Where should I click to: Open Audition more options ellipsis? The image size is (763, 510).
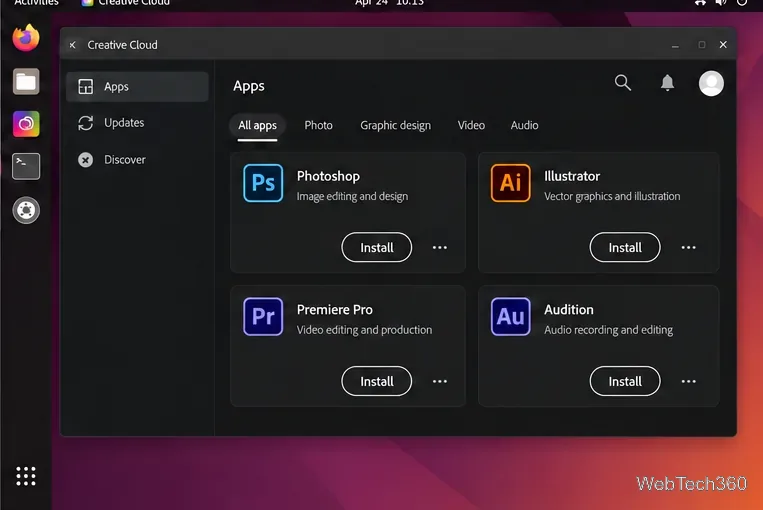[688, 381]
